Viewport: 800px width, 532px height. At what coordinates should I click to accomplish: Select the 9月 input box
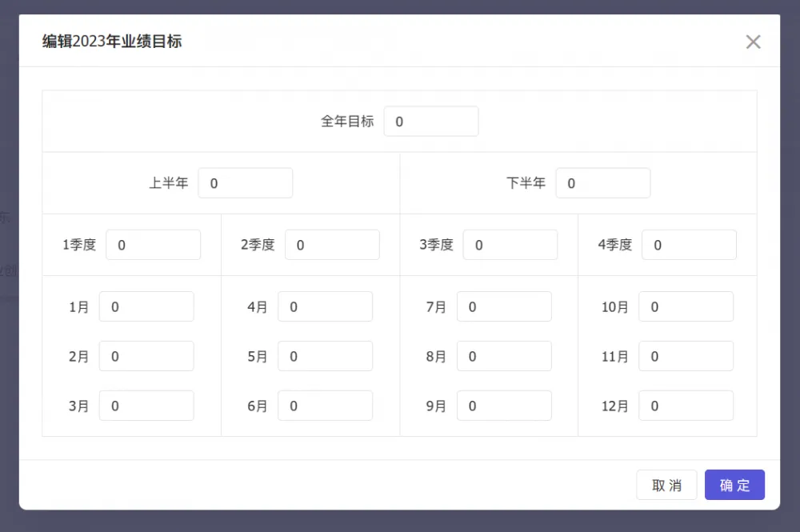504,406
